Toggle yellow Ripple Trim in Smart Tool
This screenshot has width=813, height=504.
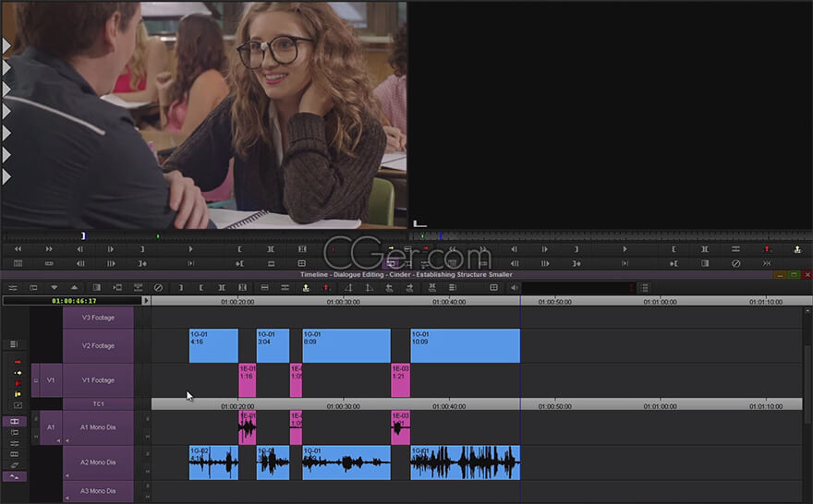pos(18,394)
